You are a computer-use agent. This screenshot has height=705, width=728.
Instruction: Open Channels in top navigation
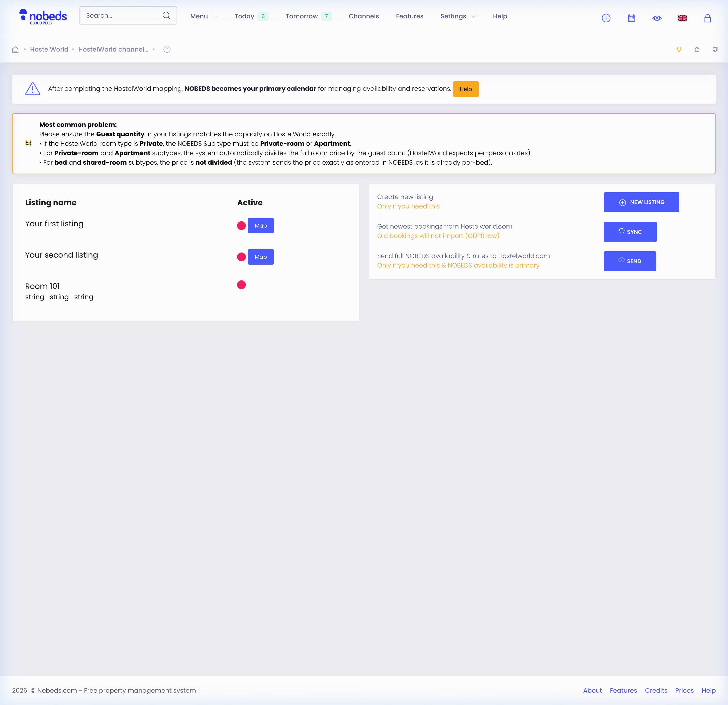364,16
